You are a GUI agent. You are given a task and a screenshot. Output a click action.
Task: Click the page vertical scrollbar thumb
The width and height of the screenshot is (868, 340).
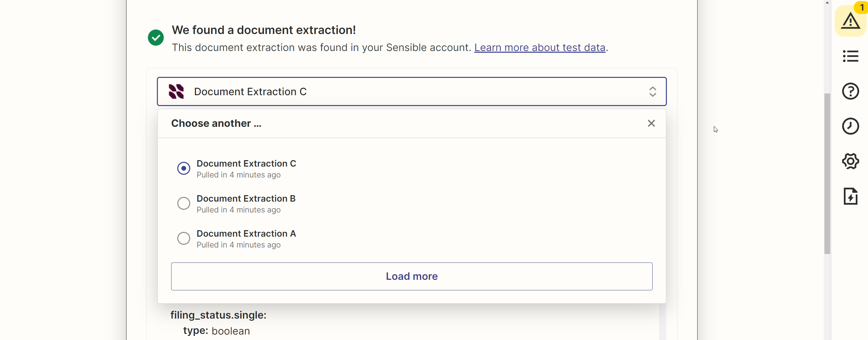(x=827, y=173)
